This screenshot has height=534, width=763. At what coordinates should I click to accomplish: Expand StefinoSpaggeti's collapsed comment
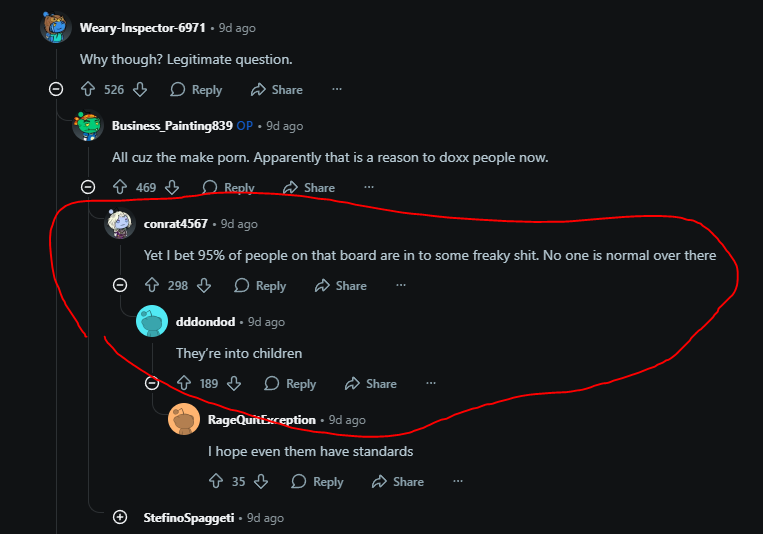click(x=120, y=517)
